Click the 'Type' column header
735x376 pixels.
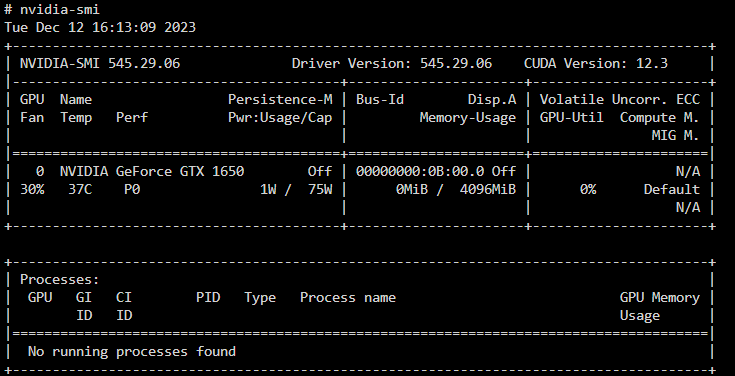coord(260,298)
